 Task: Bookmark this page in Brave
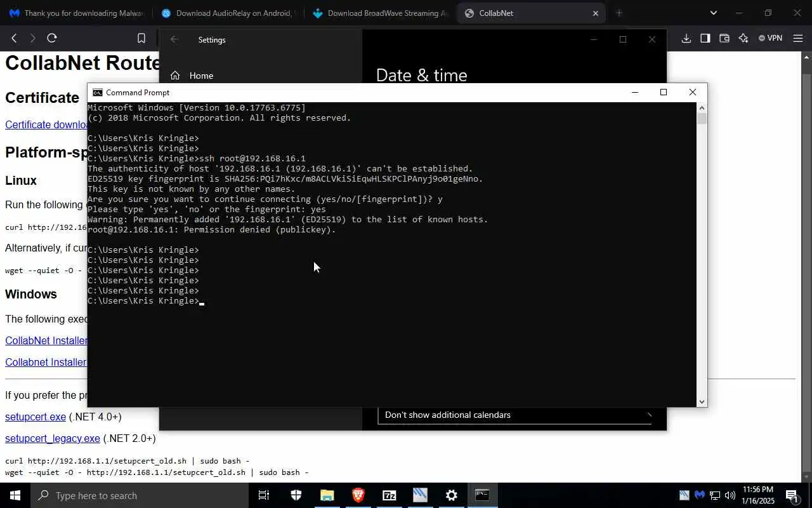pos(141,38)
